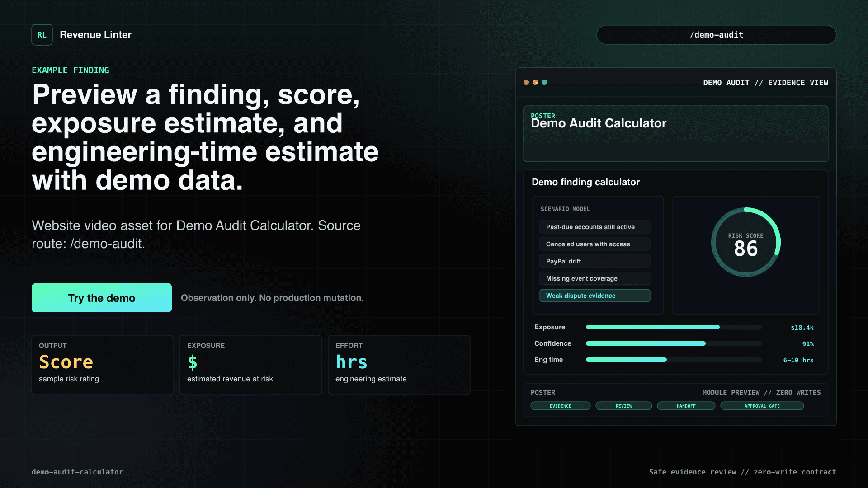The width and height of the screenshot is (868, 488).
Task: Click the EXAMPLE FINDING label
Action: tap(71, 70)
